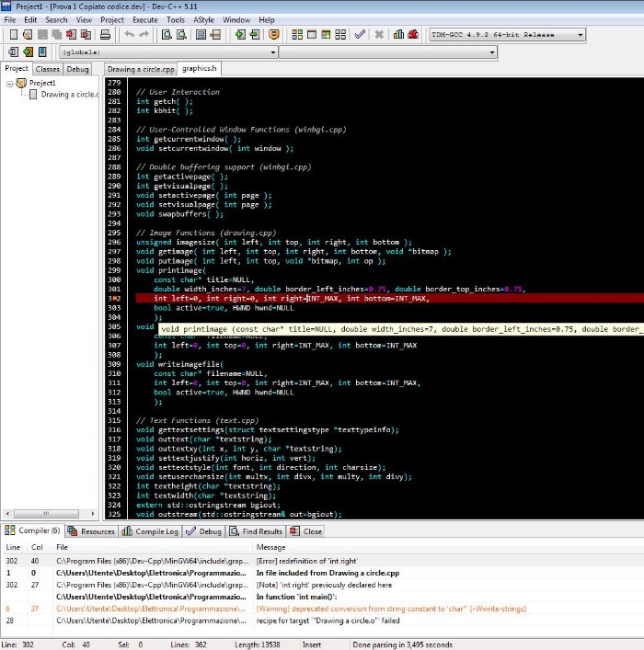This screenshot has height=650, width=644.
Task: Click gutter line number 302 error marker
Action: click(x=114, y=299)
